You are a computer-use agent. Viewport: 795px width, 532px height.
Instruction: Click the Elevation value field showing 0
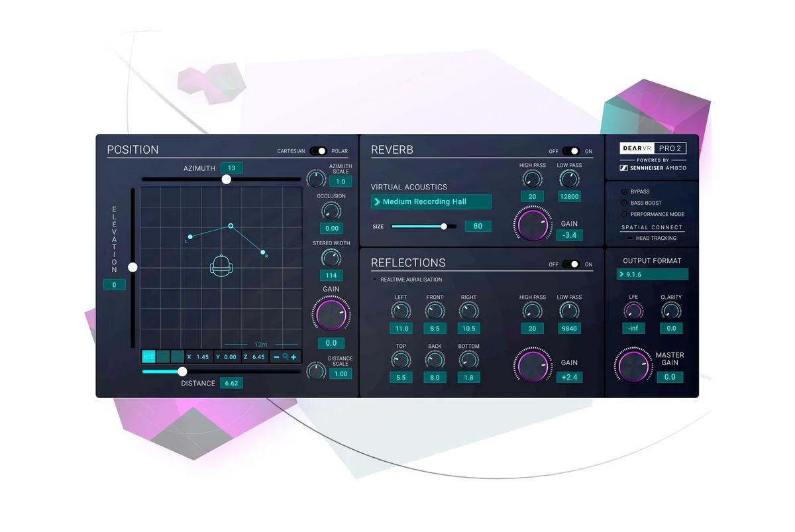point(114,285)
